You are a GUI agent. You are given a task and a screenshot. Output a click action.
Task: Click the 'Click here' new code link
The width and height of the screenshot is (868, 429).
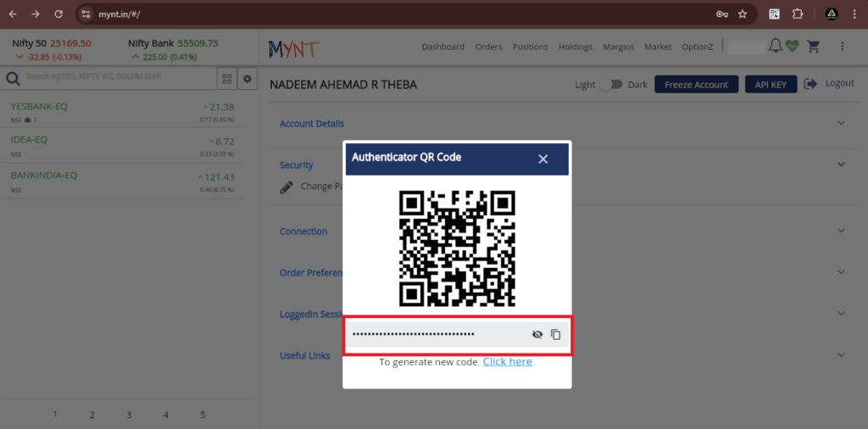[x=508, y=362]
